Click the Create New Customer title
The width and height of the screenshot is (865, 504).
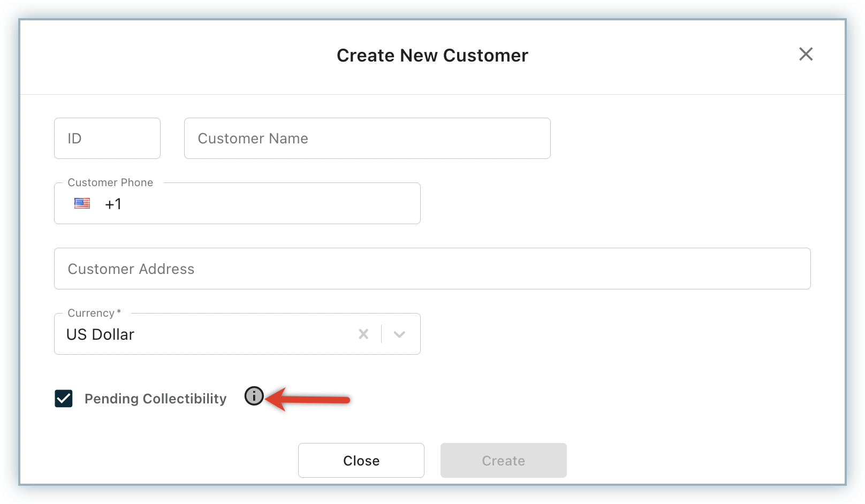[432, 56]
